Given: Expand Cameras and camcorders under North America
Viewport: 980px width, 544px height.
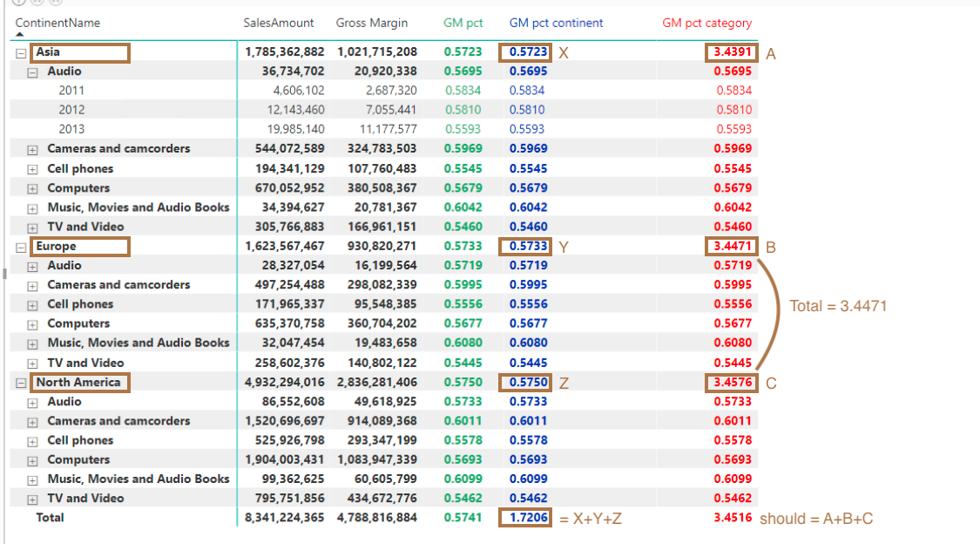Looking at the screenshot, I should coord(32,423).
